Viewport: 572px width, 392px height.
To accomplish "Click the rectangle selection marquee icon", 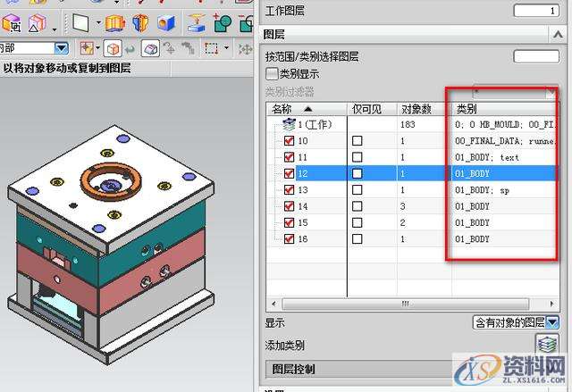I will coord(211,48).
